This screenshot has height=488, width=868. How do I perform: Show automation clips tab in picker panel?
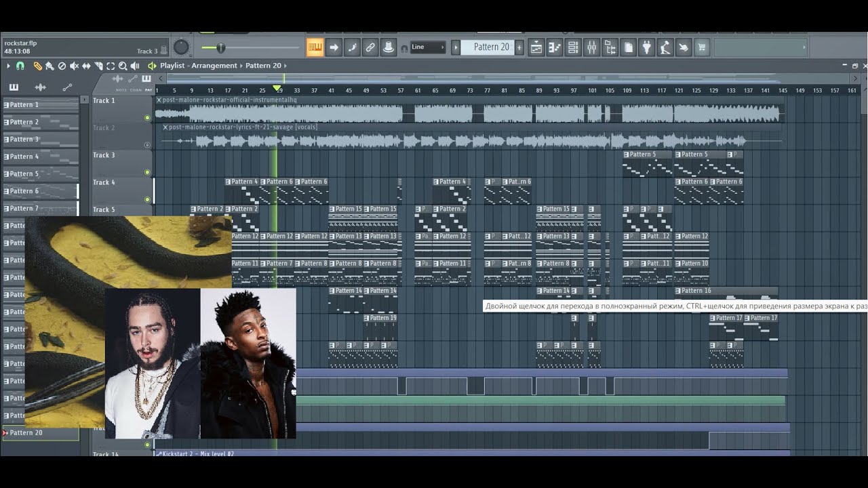tap(67, 87)
